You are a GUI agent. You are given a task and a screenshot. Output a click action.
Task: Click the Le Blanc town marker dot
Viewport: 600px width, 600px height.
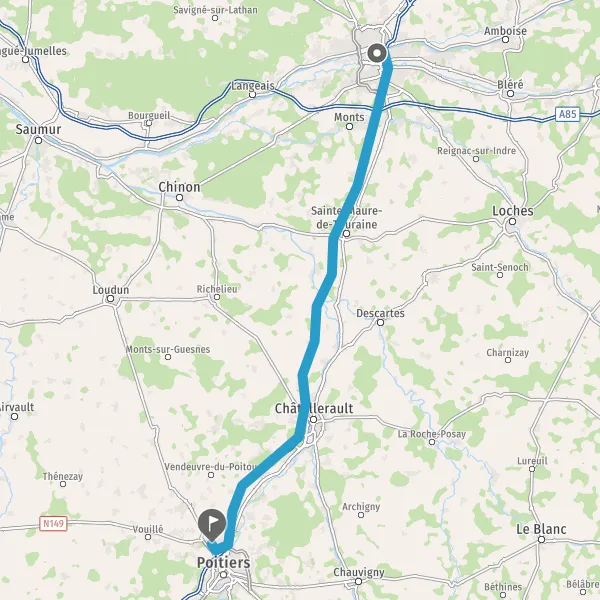[x=541, y=540]
